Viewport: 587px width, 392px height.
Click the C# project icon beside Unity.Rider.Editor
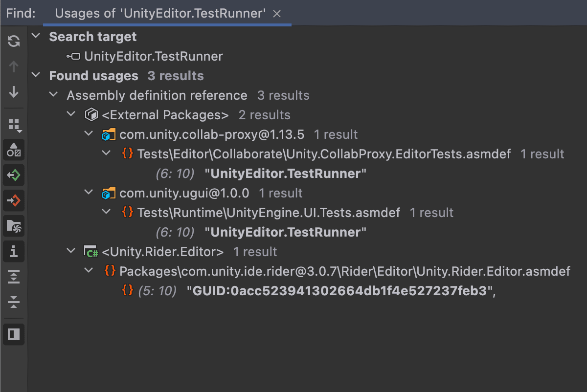[91, 252]
